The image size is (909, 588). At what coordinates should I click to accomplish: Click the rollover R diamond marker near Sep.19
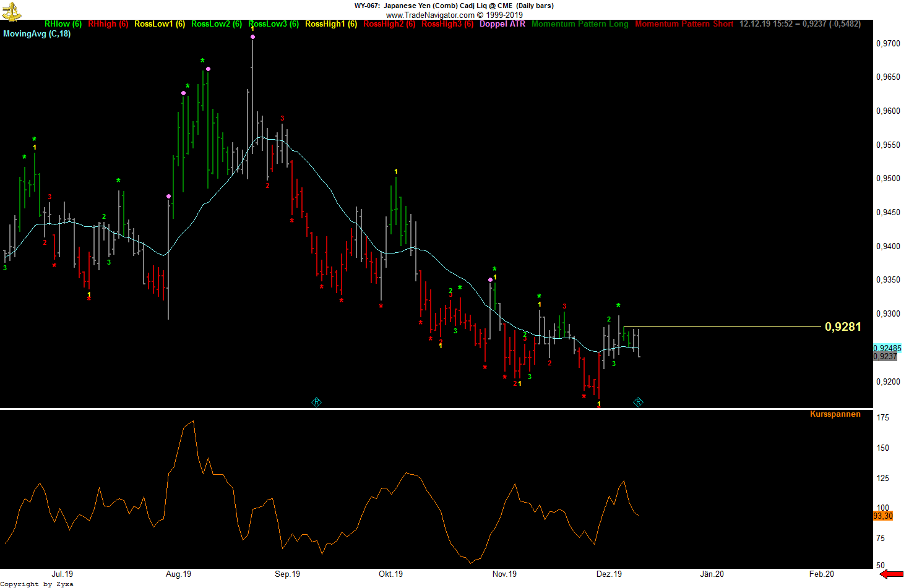316,403
